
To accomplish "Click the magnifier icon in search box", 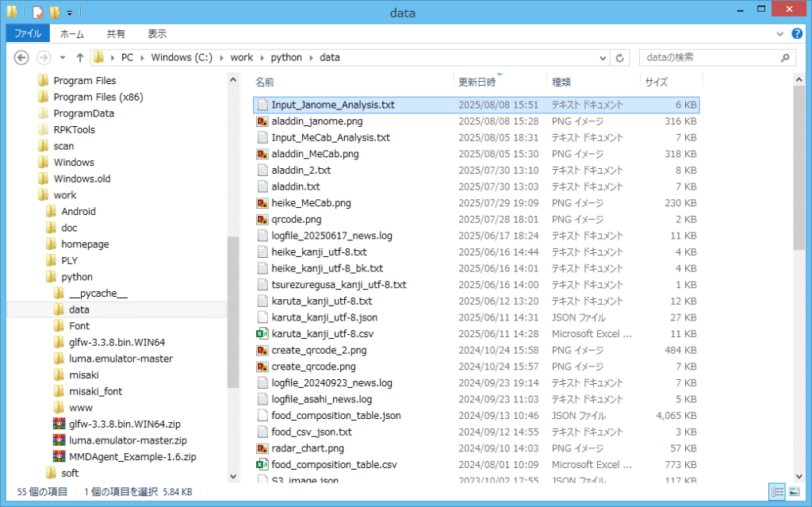I will click(x=785, y=58).
